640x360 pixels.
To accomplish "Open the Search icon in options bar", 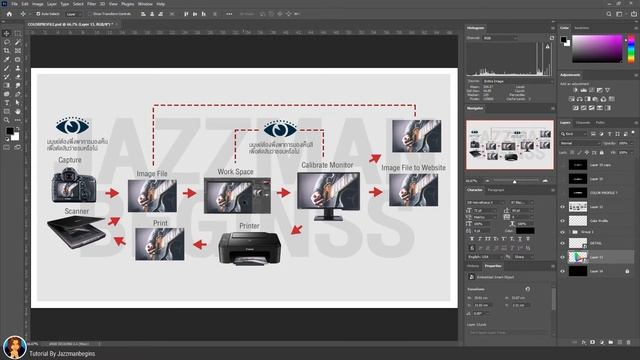I will (x=609, y=14).
